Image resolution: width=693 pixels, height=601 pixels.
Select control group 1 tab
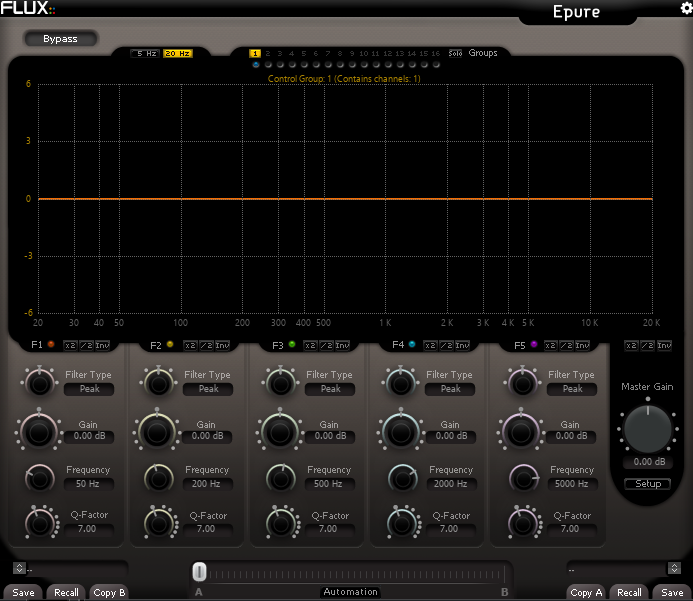coord(255,53)
